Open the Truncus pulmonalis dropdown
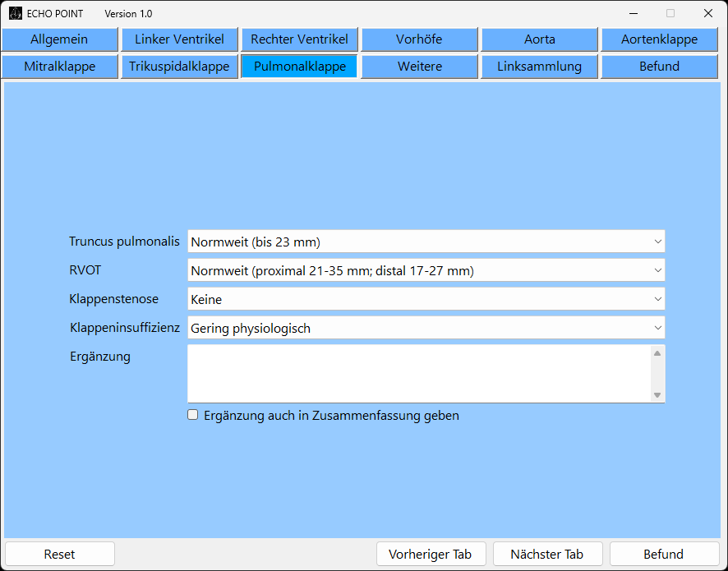 (426, 242)
